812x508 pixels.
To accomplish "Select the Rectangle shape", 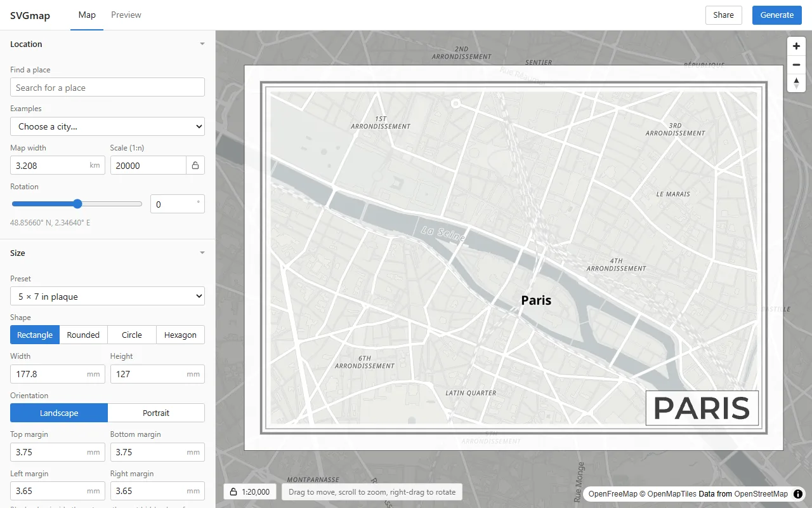I will [x=35, y=335].
